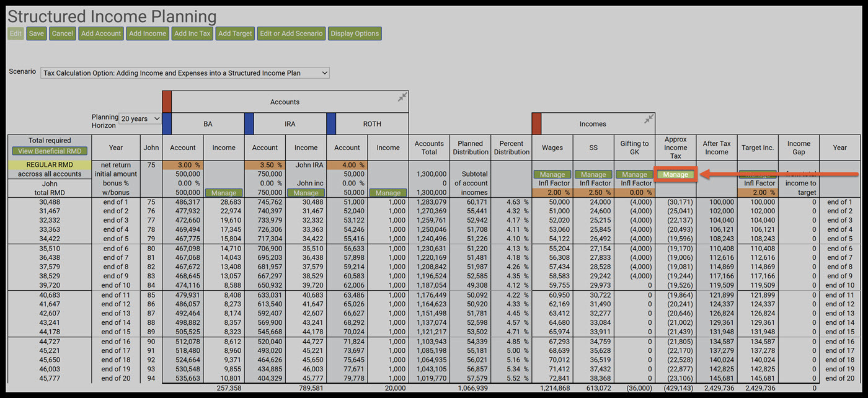The width and height of the screenshot is (868, 398).
Task: Click SS total 613,072
Action: click(x=598, y=387)
